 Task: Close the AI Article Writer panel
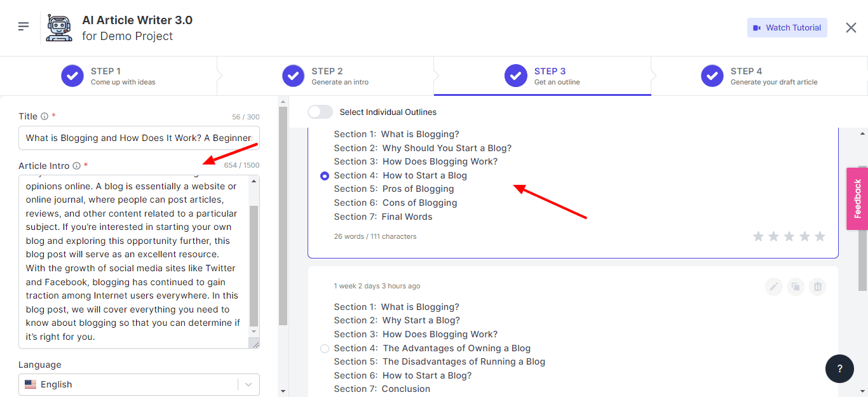[x=851, y=27]
